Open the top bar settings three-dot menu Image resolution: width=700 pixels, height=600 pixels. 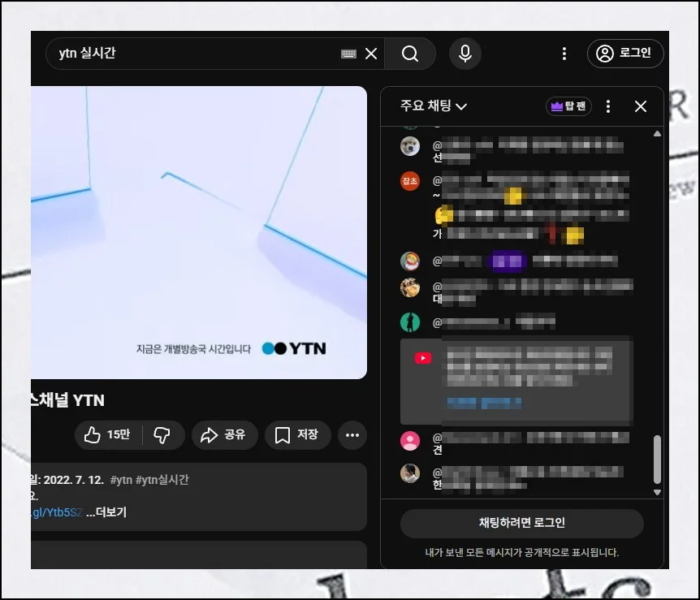click(564, 54)
